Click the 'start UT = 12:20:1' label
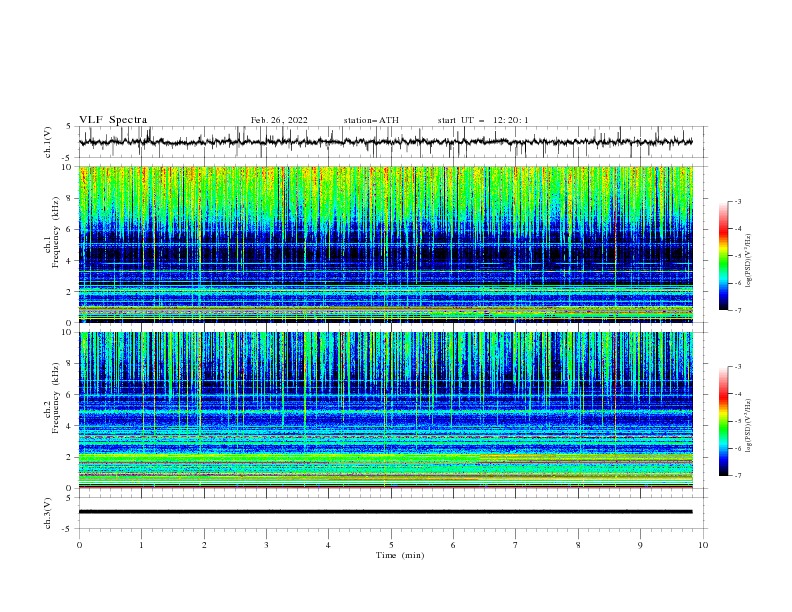The image size is (792, 612). point(483,120)
